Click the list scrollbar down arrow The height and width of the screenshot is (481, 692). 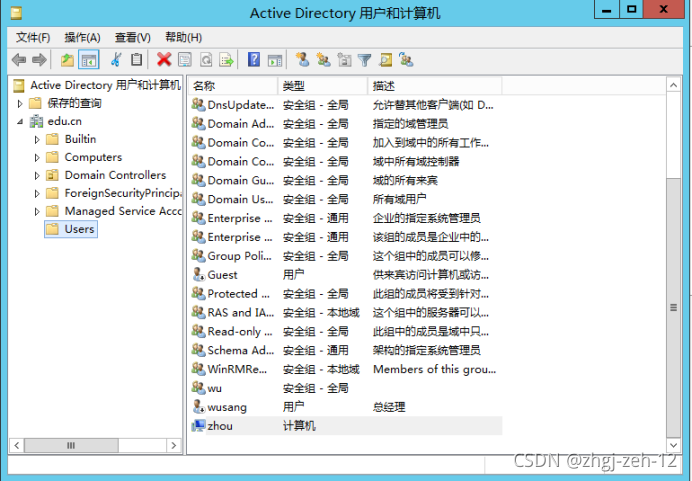(673, 445)
